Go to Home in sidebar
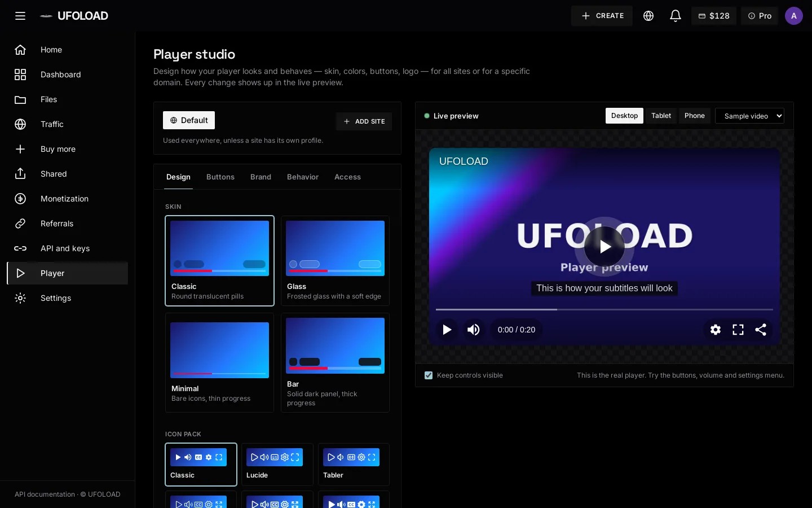The height and width of the screenshot is (508, 812). tap(68, 50)
